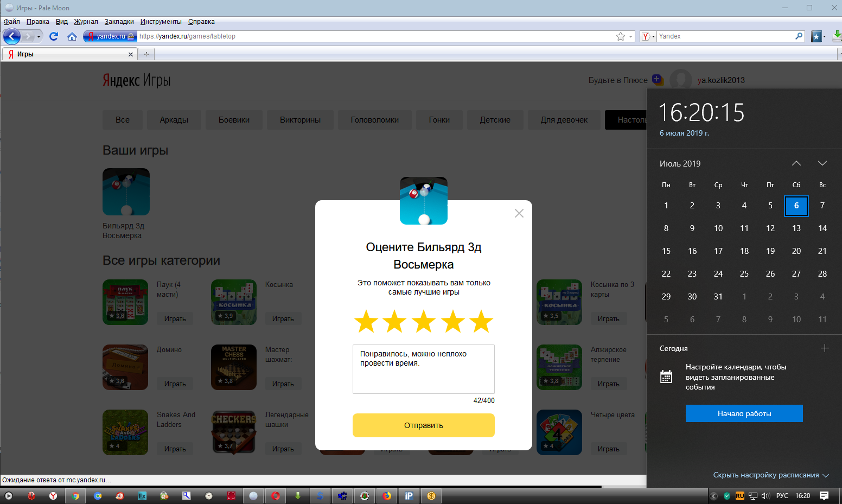Viewport: 842px width, 504px height.
Task: Open the Бильярд 3д Восьмерка thumbnail under Ваши игры
Action: pos(126,192)
